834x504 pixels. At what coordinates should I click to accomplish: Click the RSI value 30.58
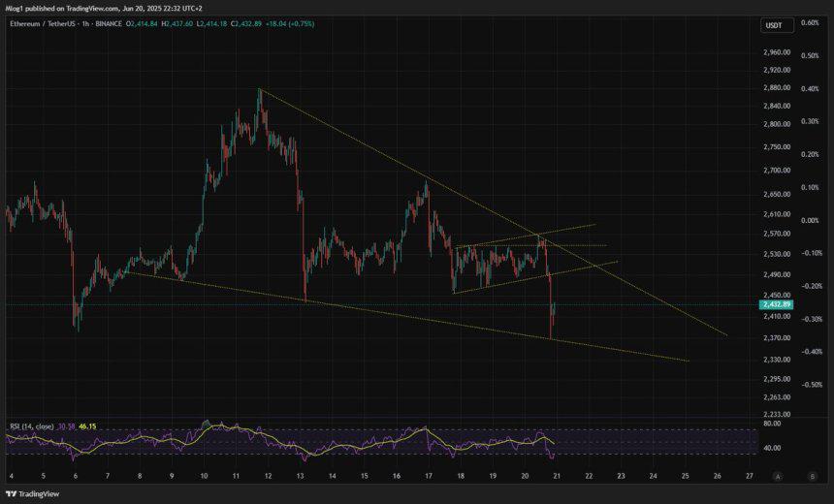click(67, 426)
